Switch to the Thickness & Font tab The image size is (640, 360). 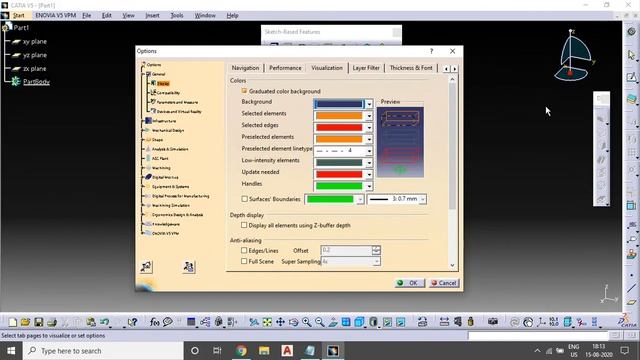(x=411, y=68)
